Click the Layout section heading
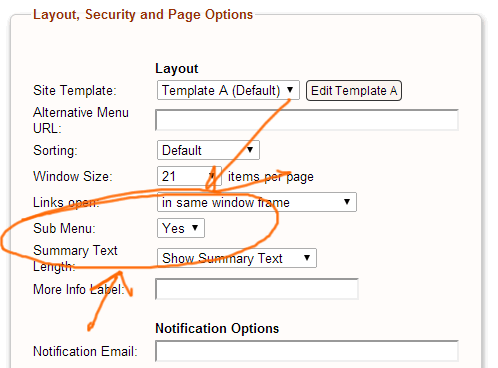 point(177,69)
